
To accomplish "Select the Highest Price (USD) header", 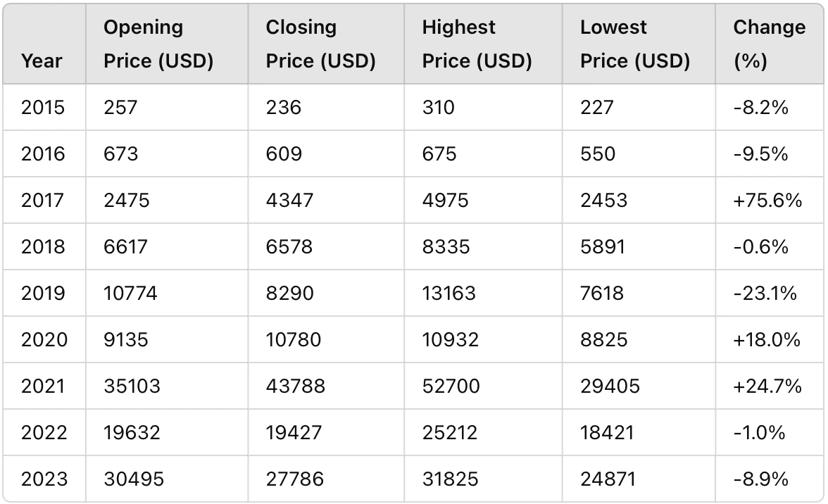I will click(477, 44).
